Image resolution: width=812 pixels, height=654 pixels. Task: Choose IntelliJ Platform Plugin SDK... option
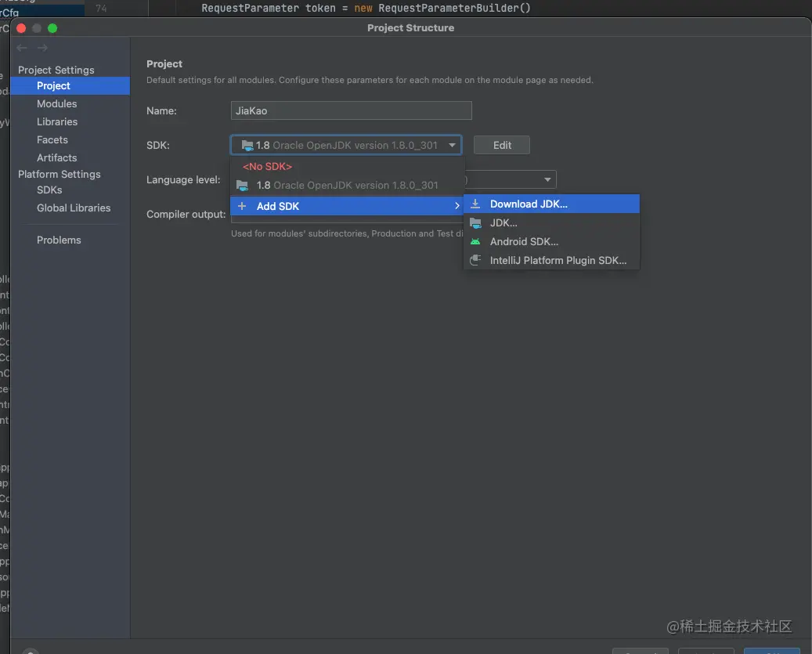click(x=551, y=261)
